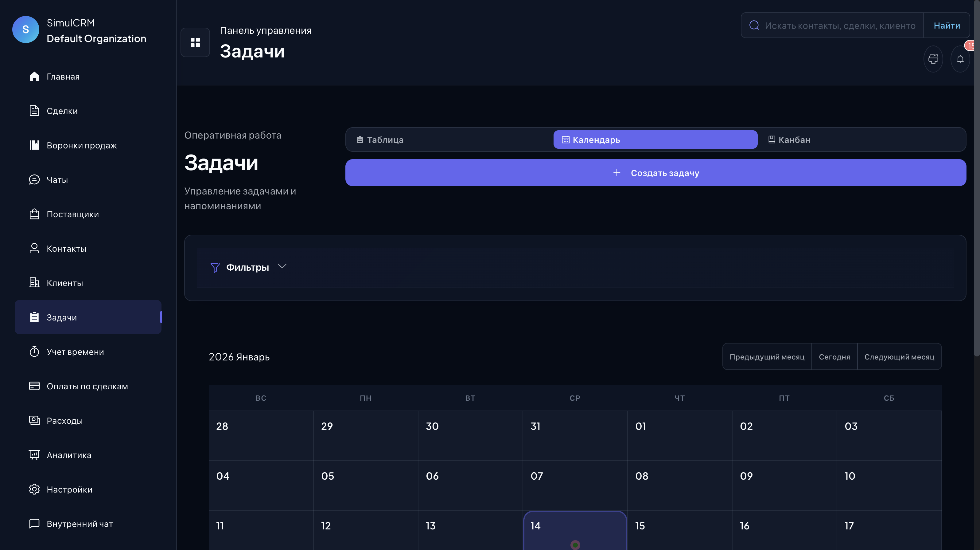Click the Оплаты по сделкам card icon
Viewport: 980px width, 550px height.
[34, 386]
